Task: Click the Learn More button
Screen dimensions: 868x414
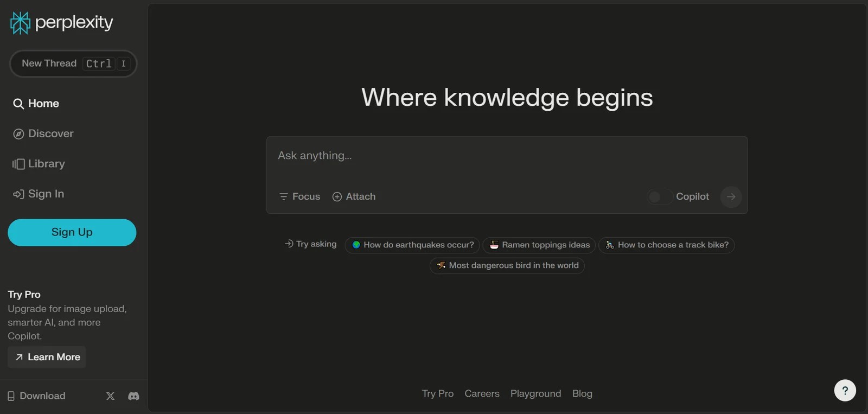Action: 47,357
